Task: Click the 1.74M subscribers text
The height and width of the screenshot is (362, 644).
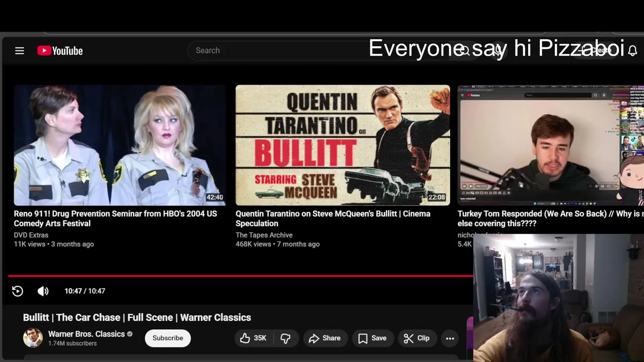Action: point(72,343)
